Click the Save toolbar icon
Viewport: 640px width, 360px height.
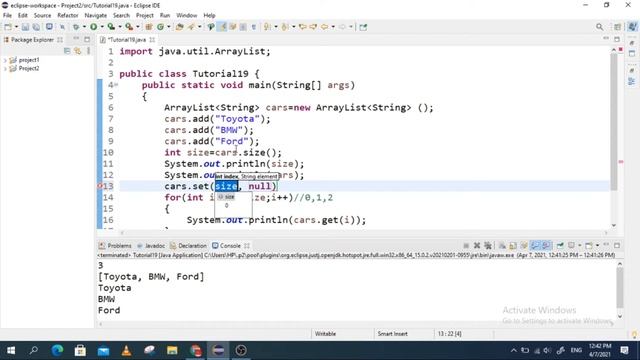25,27
